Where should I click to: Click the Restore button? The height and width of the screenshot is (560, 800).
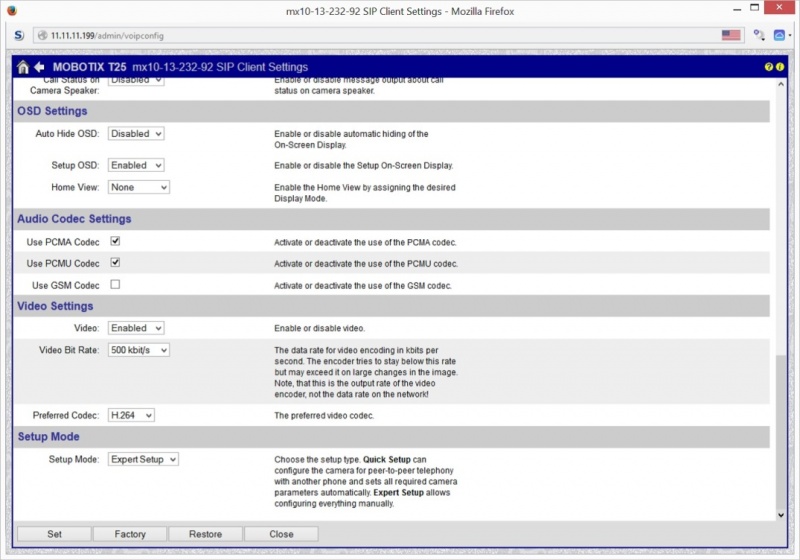(x=206, y=534)
